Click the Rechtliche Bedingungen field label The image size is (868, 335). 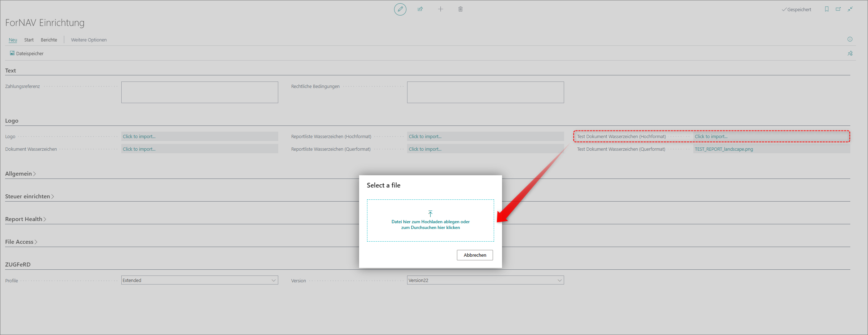pos(315,87)
